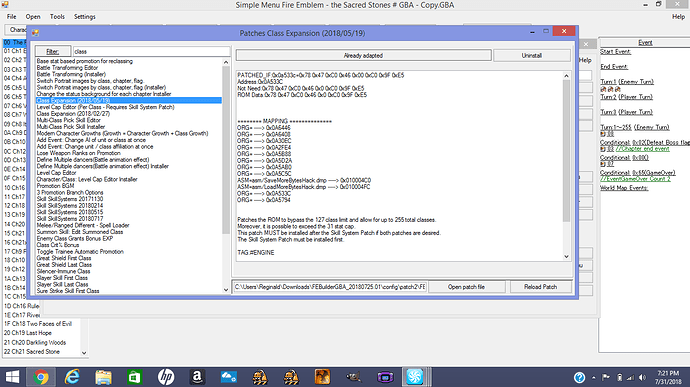Select 'Level Cap Editor' patch
The image size is (690, 387).
pyautogui.click(x=56, y=173)
